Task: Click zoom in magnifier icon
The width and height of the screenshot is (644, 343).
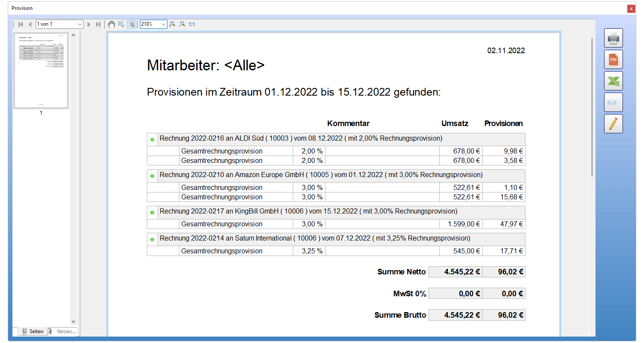Action: pos(173,24)
